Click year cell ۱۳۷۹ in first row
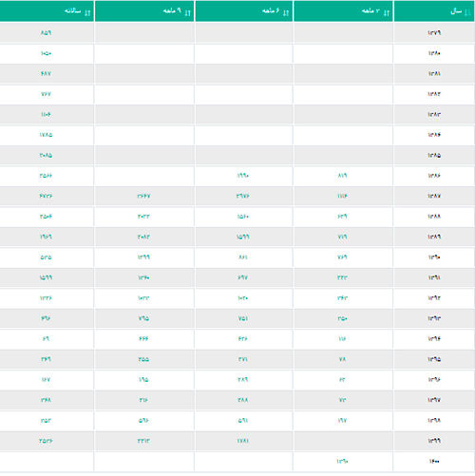The width and height of the screenshot is (475, 476). tap(434, 33)
